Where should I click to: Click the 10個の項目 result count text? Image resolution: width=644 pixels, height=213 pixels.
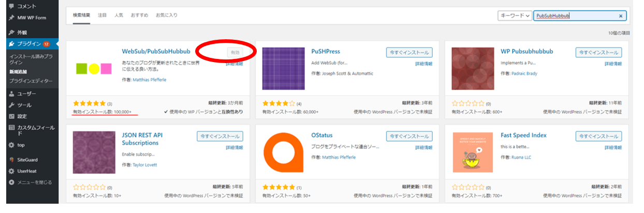click(619, 33)
